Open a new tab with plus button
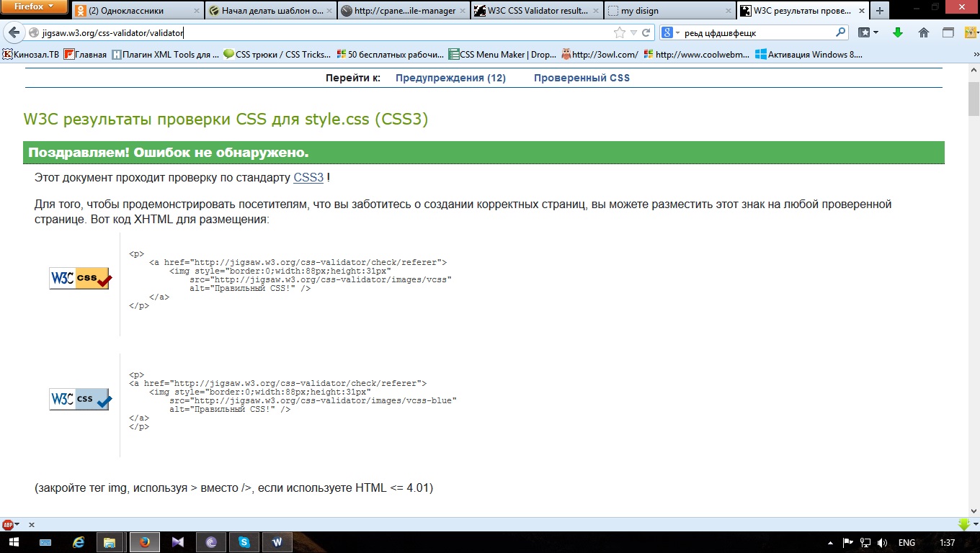 pyautogui.click(x=879, y=11)
